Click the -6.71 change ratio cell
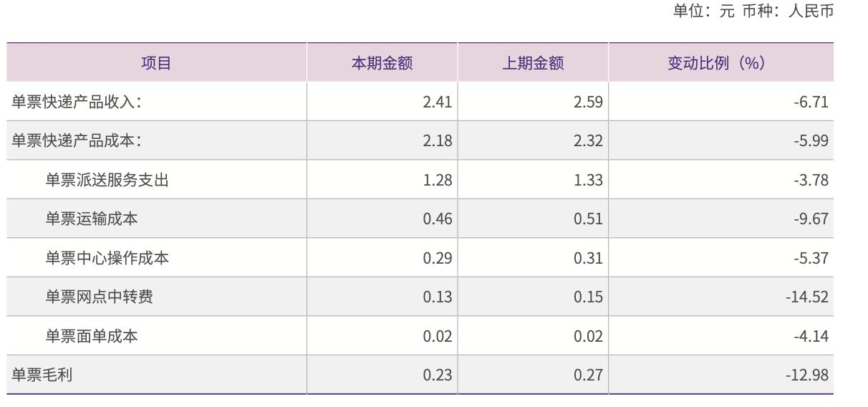 (811, 102)
